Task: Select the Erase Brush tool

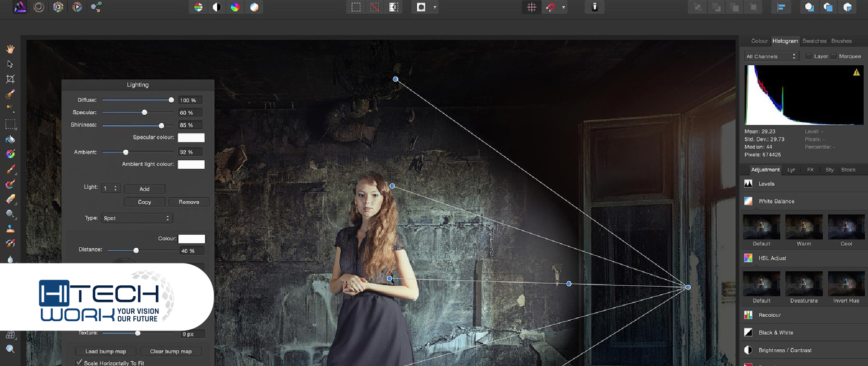Action: point(10,199)
